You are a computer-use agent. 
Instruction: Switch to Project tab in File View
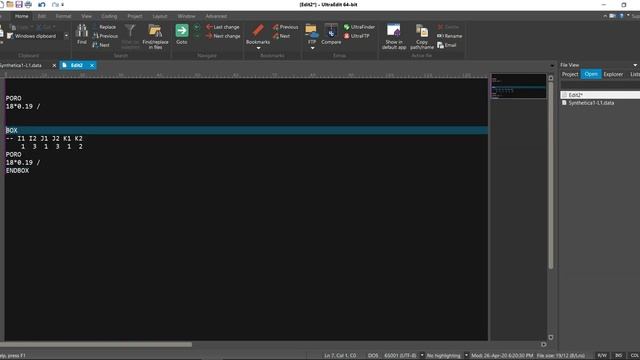pos(570,74)
